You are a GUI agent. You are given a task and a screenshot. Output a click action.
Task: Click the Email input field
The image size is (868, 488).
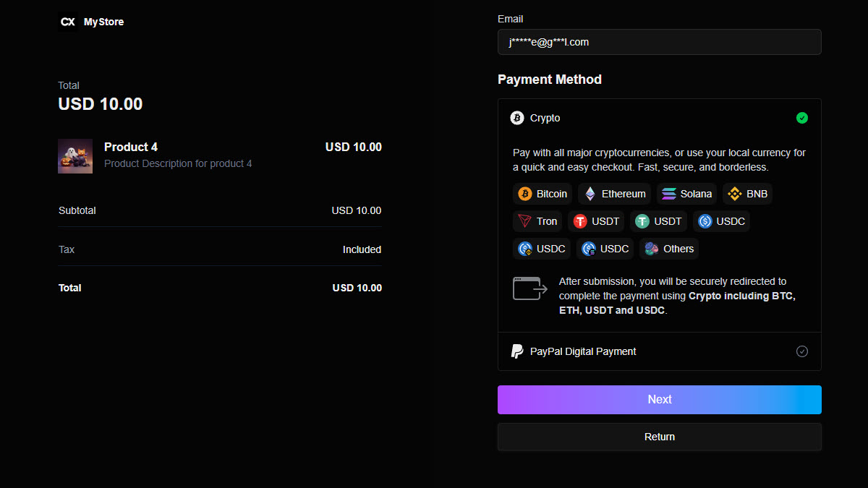659,42
